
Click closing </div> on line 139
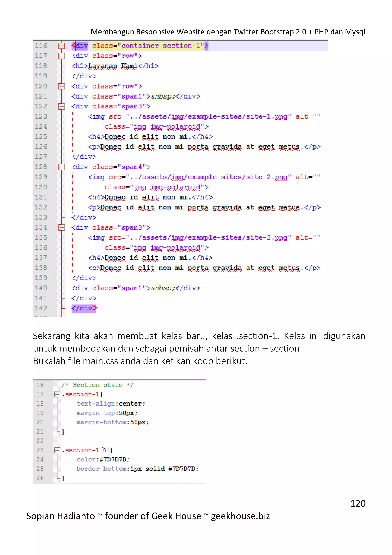[84, 278]
